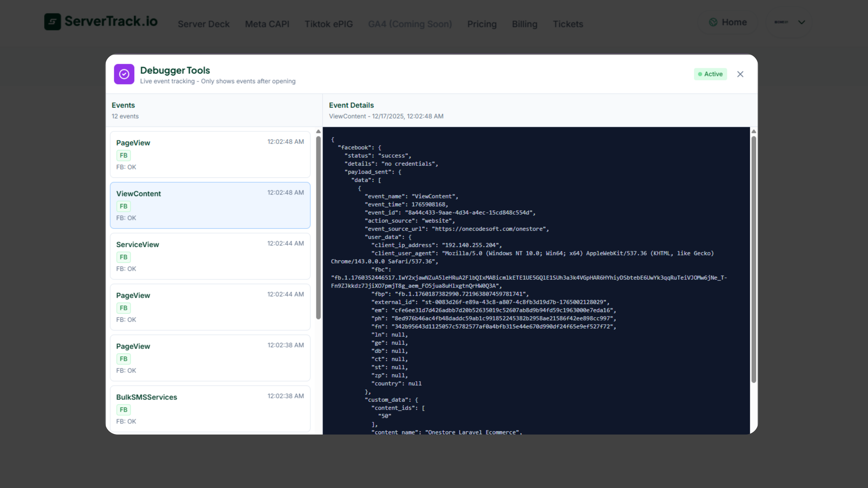Screen dimensions: 868x488
Task: Click the globe icon inside the Home button
Action: coord(713,22)
